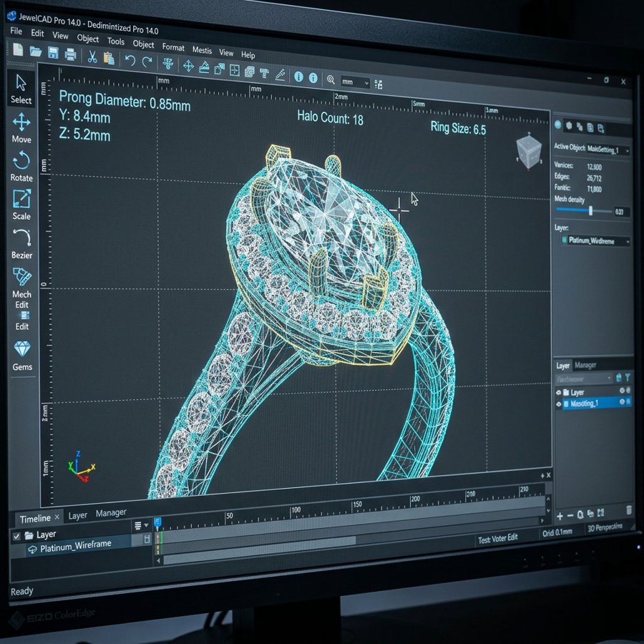Image resolution: width=644 pixels, height=644 pixels.
Task: Click the layer filter funnel icon
Action: [628, 377]
